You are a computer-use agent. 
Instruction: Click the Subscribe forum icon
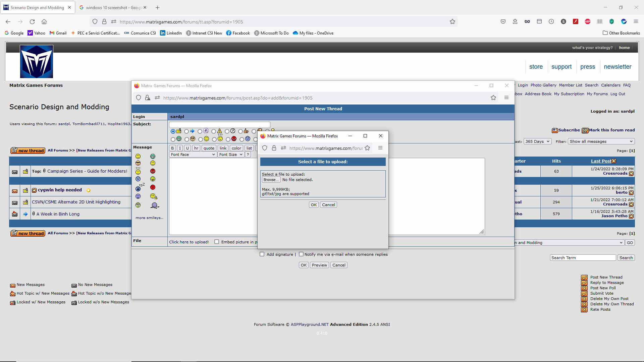click(555, 130)
